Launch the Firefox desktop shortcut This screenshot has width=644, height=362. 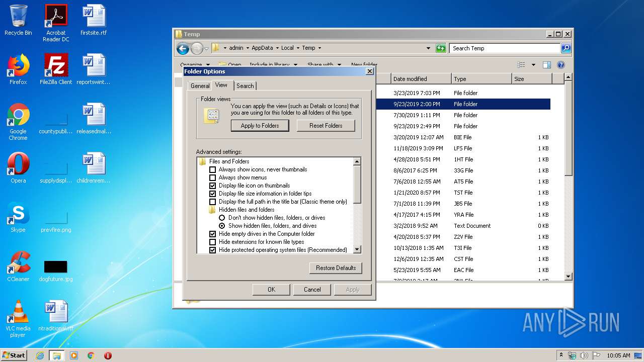click(18, 69)
